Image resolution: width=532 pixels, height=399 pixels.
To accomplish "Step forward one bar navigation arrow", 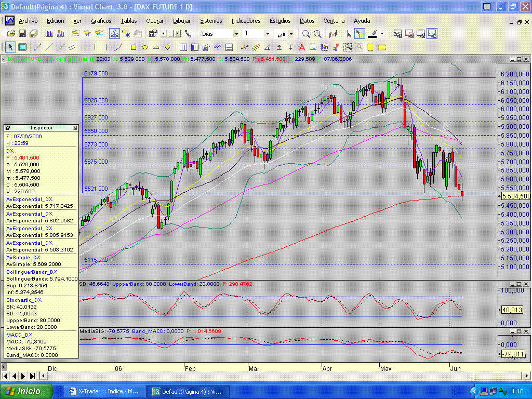I will pyautogui.click(x=23, y=376).
